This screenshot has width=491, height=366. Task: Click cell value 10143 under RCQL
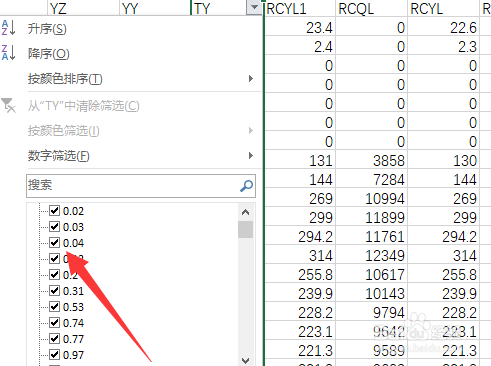[x=372, y=293]
